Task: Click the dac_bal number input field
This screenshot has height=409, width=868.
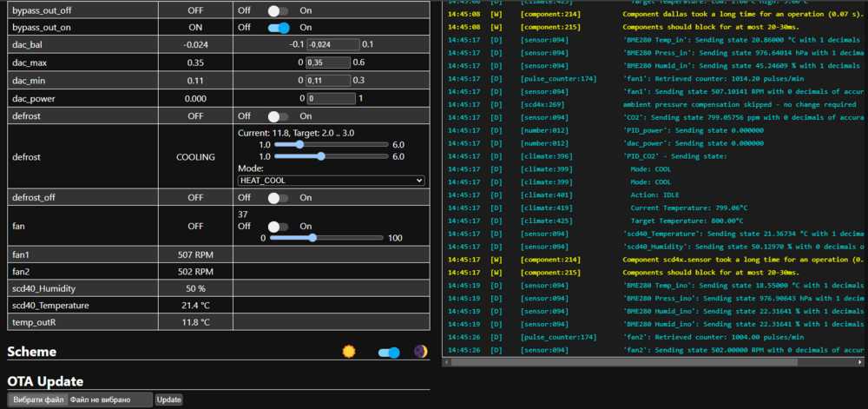Action: (333, 45)
